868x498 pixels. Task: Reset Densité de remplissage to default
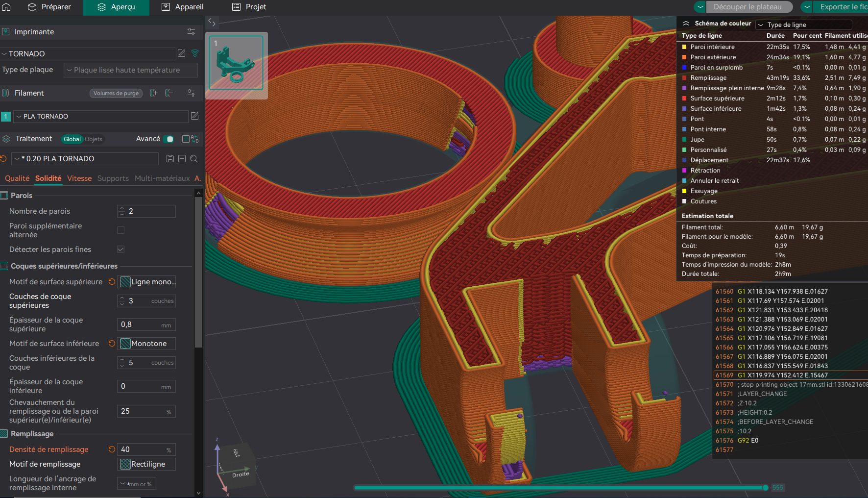(x=112, y=449)
